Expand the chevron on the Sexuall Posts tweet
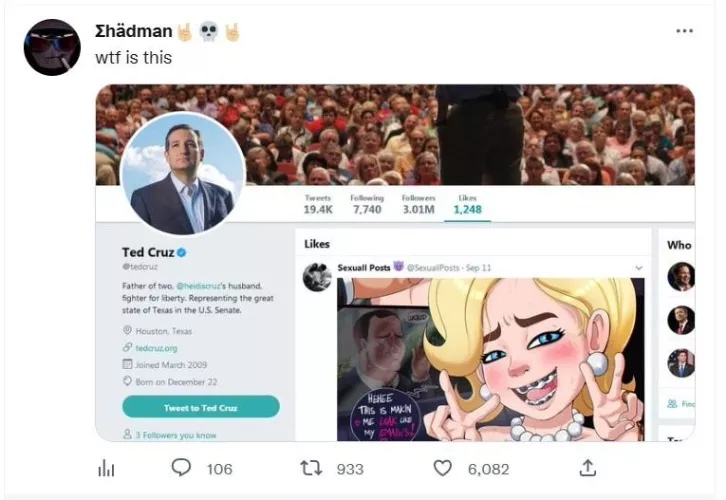Screen dimensions: 726x500 pos(639,268)
